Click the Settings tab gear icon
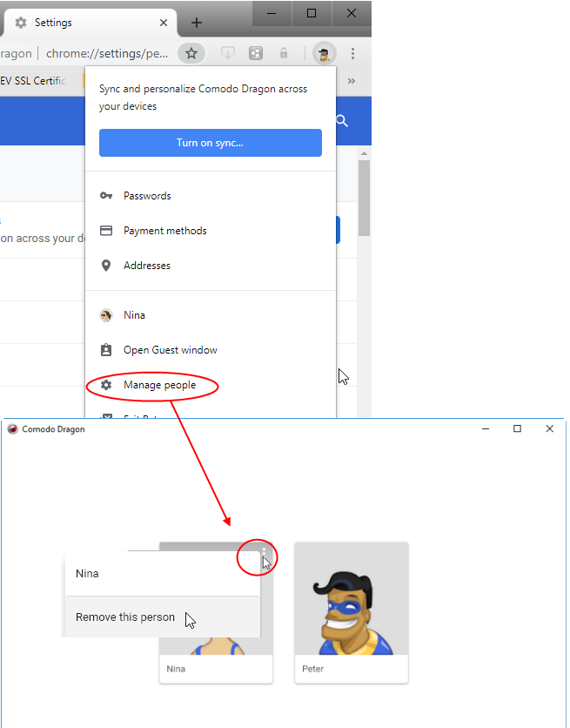This screenshot has height=728, width=570. [20, 23]
